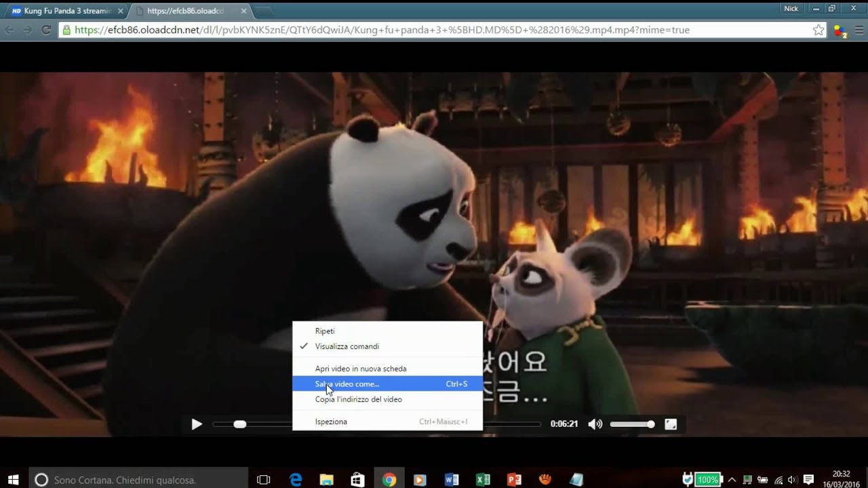Seek using the video progress bar handle
The height and width of the screenshot is (488, 868).
click(239, 424)
